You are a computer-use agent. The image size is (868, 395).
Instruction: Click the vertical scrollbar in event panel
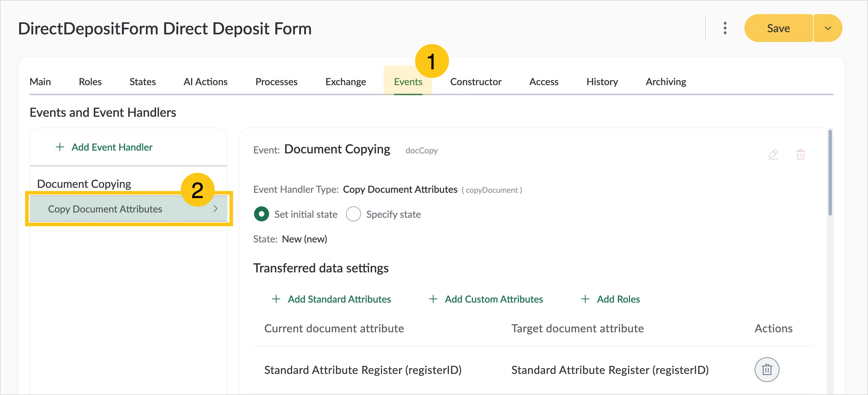(x=830, y=173)
